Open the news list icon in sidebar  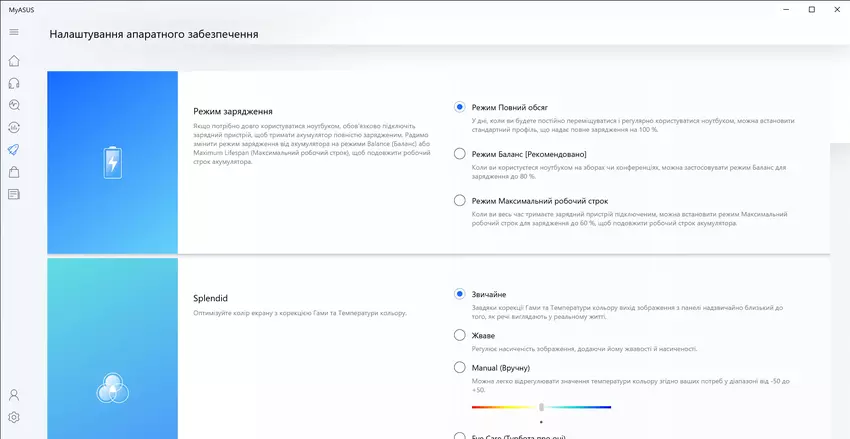[14, 194]
